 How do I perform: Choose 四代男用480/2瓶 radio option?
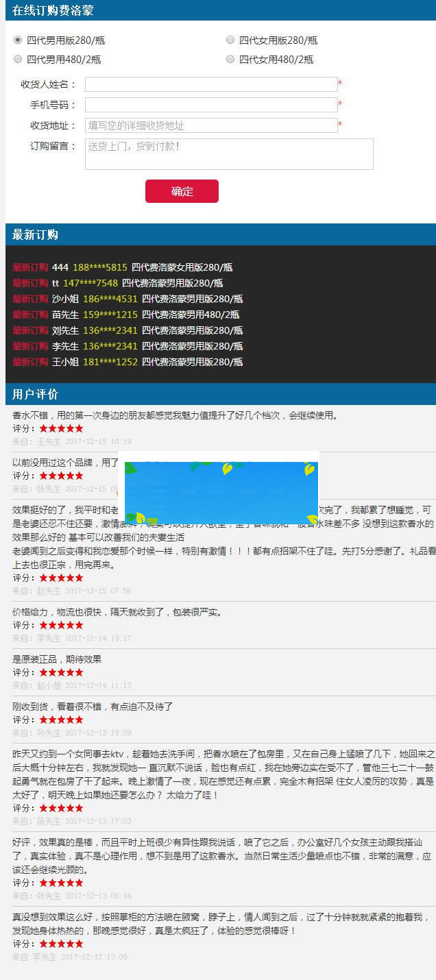tap(18, 60)
